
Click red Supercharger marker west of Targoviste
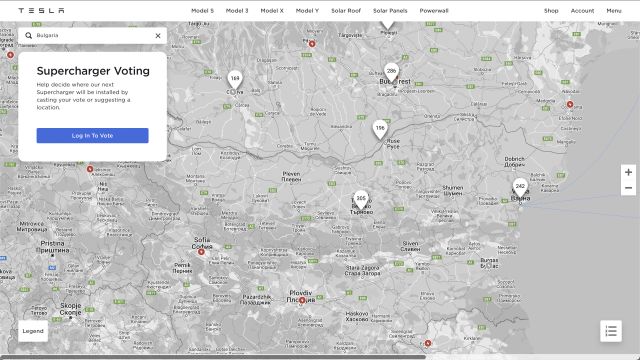click(x=312, y=44)
